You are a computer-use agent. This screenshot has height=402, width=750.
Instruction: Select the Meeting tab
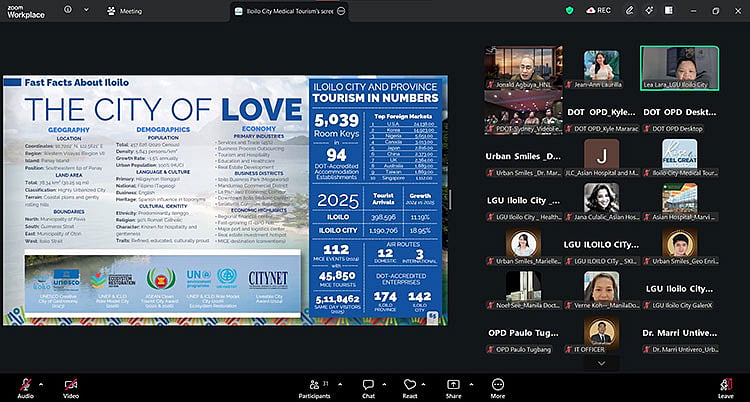(125, 11)
